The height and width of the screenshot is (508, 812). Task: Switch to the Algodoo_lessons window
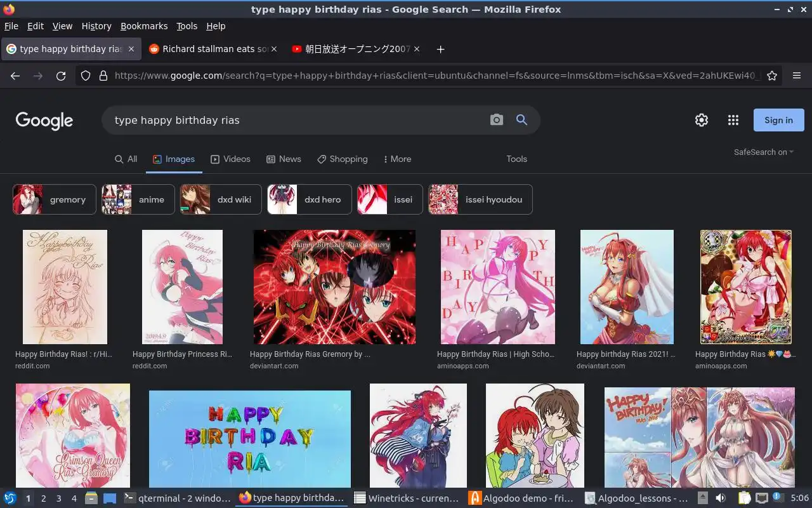637,498
